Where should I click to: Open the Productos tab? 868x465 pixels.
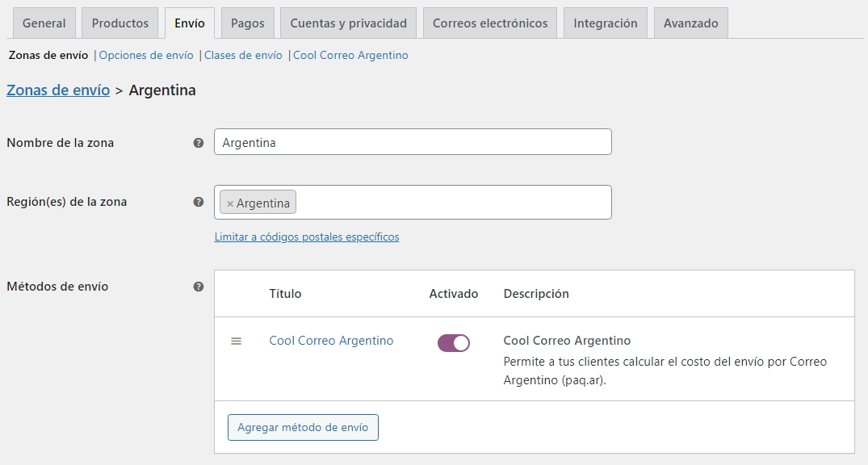[120, 23]
